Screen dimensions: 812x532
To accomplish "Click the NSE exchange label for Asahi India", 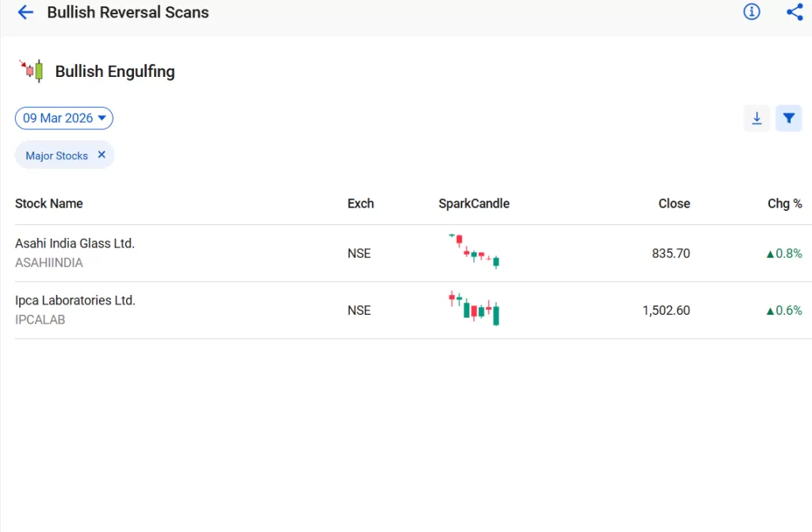I will tap(359, 253).
